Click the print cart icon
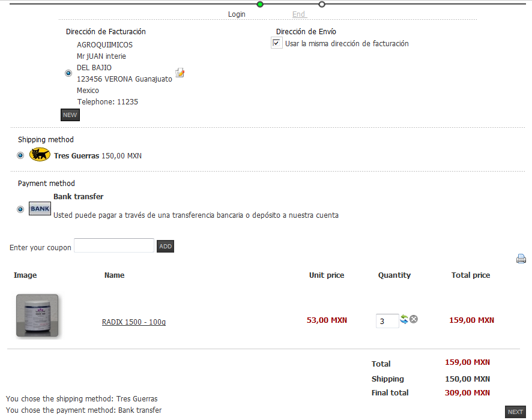This screenshot has width=532, height=420. click(521, 259)
